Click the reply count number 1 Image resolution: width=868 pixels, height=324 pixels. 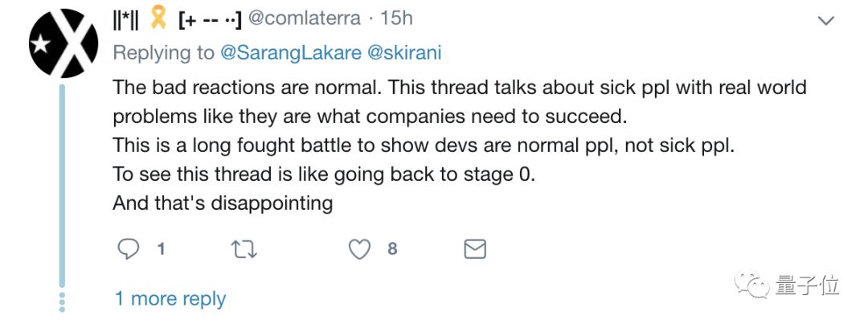(162, 249)
